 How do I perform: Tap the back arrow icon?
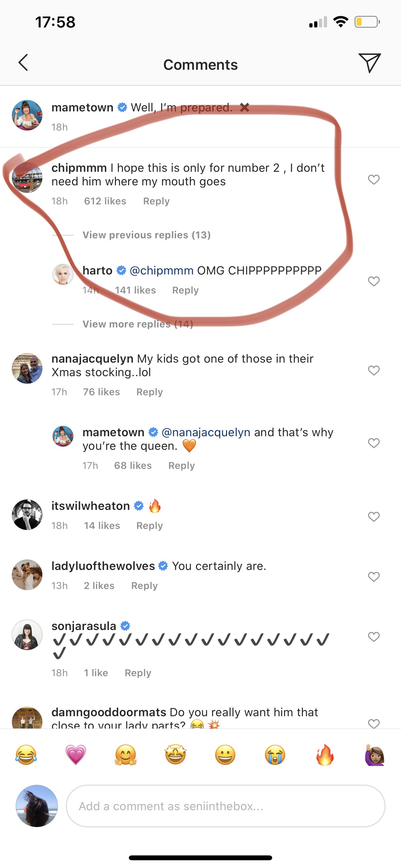tap(23, 63)
